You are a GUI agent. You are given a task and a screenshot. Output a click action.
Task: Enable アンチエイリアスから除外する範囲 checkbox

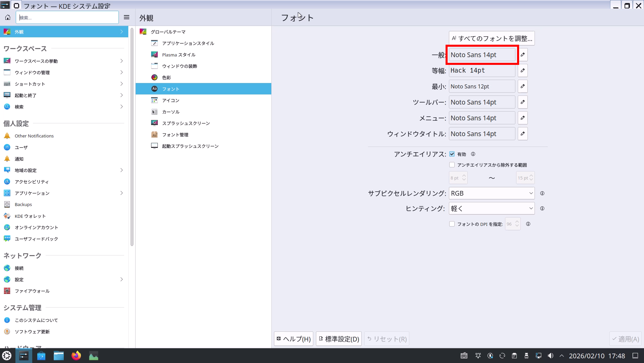tap(452, 165)
